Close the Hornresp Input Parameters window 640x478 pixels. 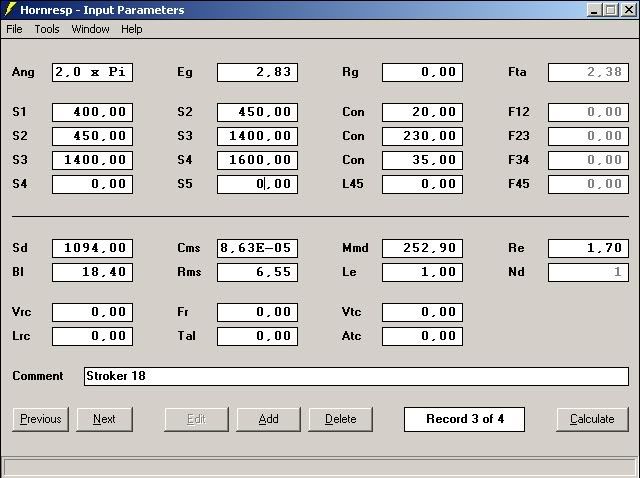(x=629, y=10)
